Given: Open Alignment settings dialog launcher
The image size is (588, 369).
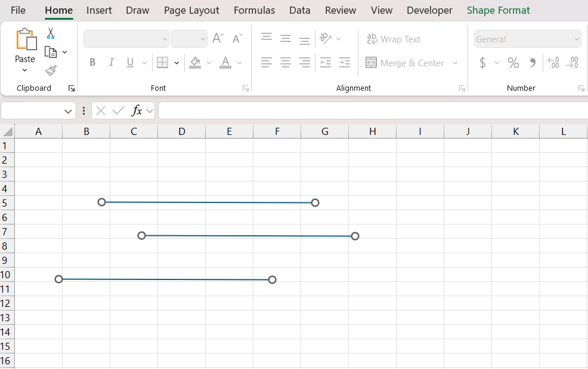Looking at the screenshot, I should tap(462, 88).
